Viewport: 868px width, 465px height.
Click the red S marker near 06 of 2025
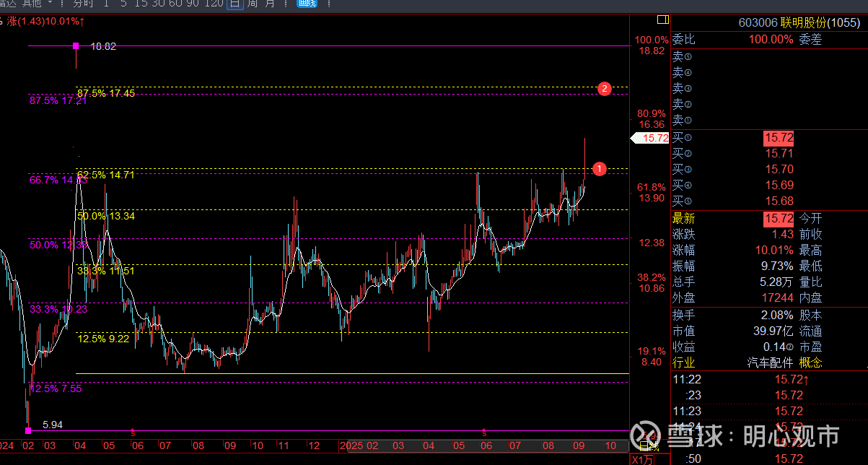pos(484,433)
